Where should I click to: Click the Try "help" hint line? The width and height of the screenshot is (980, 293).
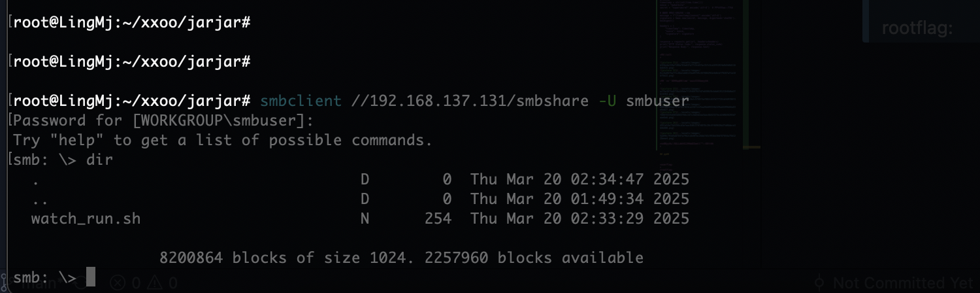coord(222,140)
